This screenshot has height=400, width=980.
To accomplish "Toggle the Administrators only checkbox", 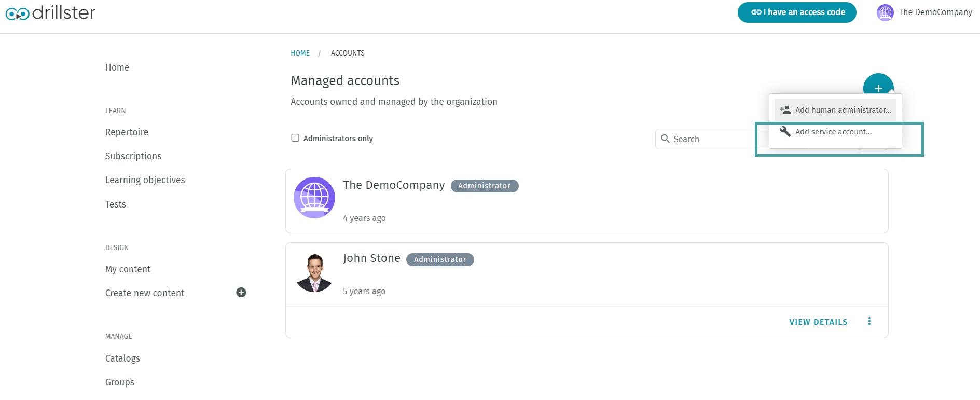I will coord(295,138).
